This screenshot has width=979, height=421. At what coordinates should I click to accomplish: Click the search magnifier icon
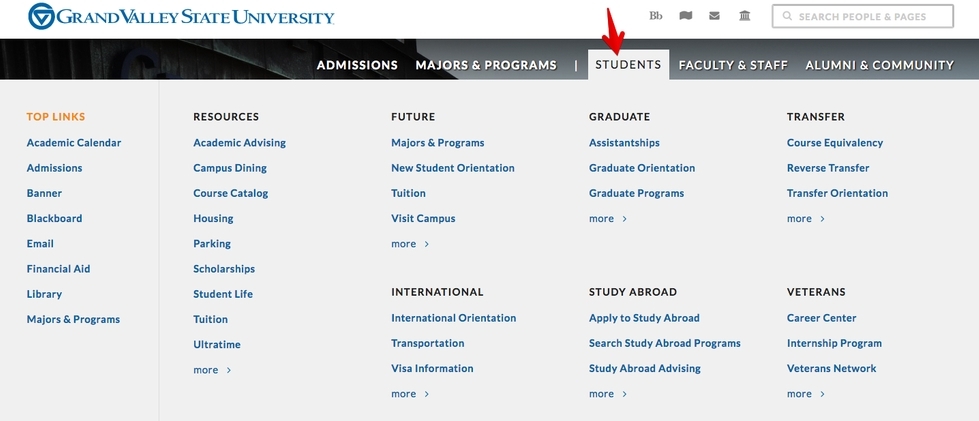(x=788, y=17)
